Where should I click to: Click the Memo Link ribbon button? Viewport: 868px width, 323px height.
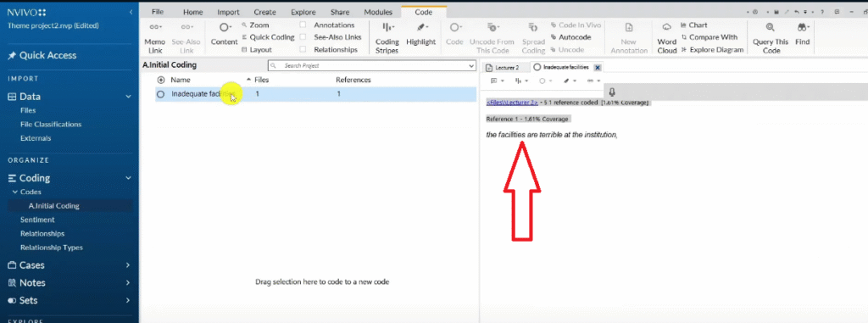click(154, 37)
